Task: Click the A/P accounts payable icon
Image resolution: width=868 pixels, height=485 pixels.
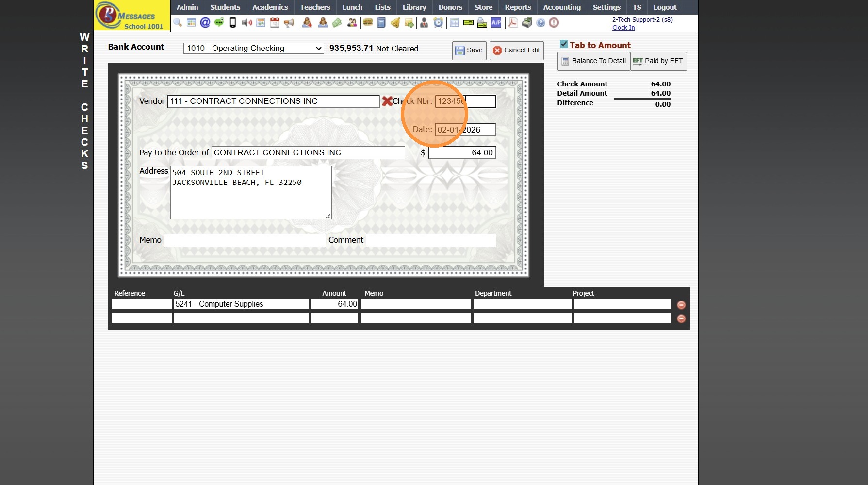Action: click(x=496, y=22)
